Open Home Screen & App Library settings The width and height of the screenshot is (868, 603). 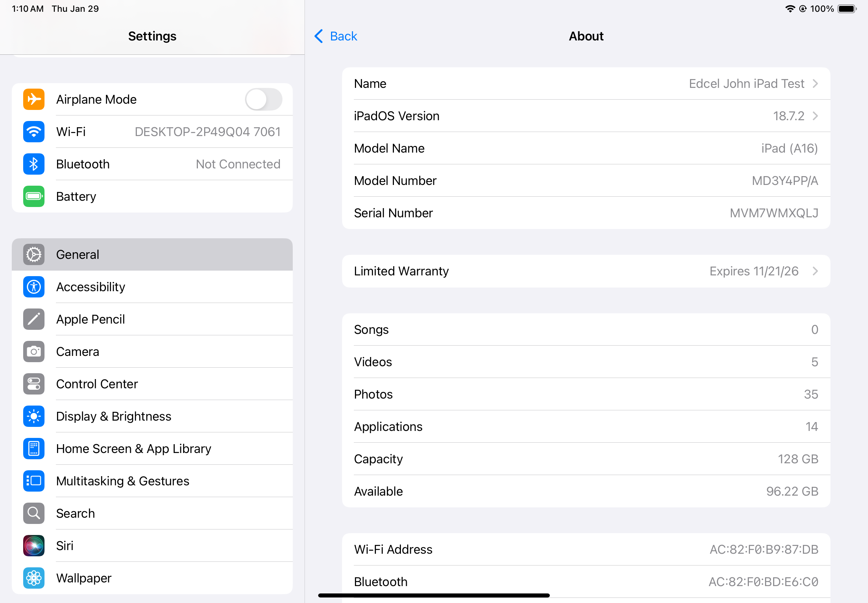pyautogui.click(x=152, y=449)
